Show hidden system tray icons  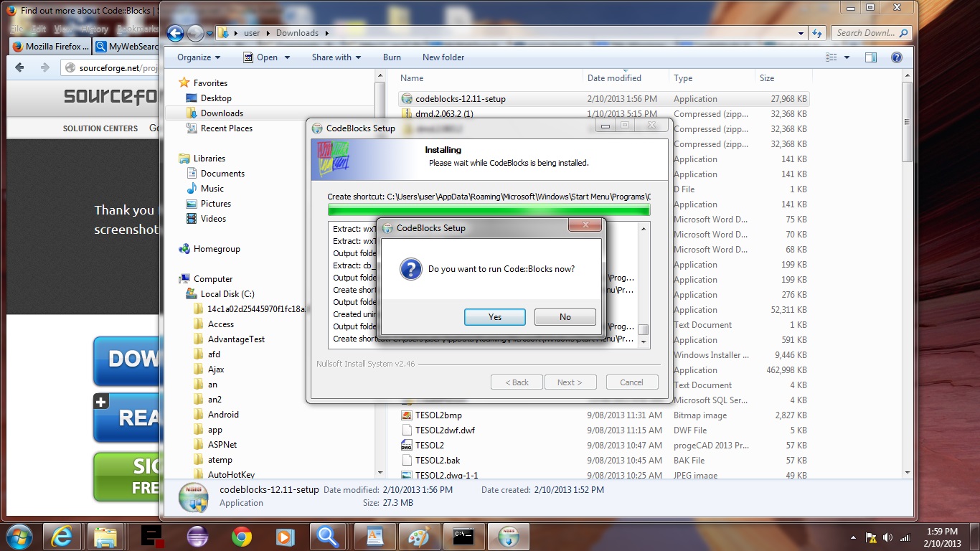853,537
